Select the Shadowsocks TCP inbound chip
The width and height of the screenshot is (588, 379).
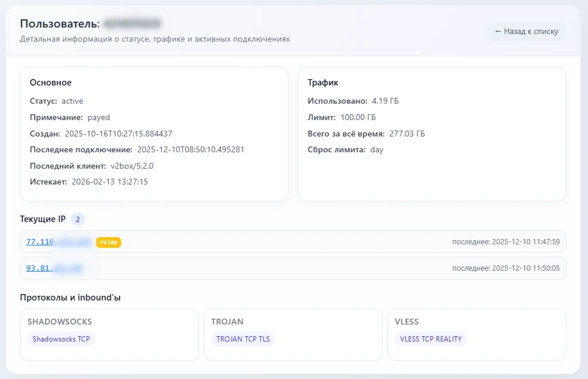click(x=61, y=339)
